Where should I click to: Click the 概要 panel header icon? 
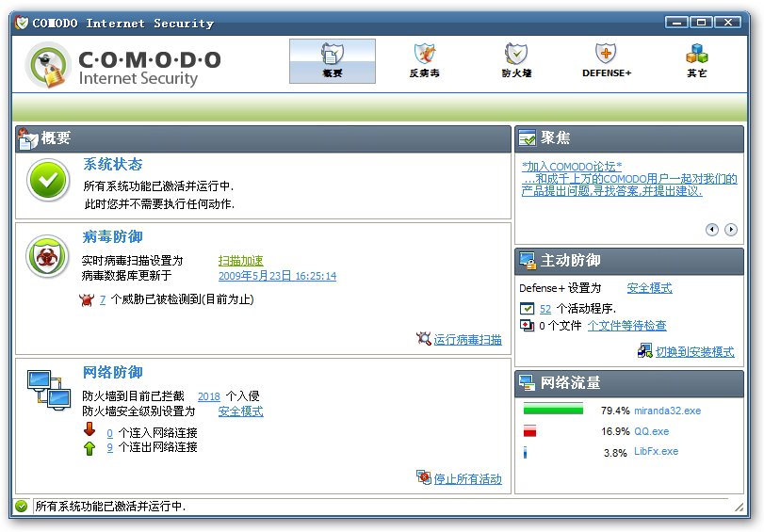tap(27, 139)
